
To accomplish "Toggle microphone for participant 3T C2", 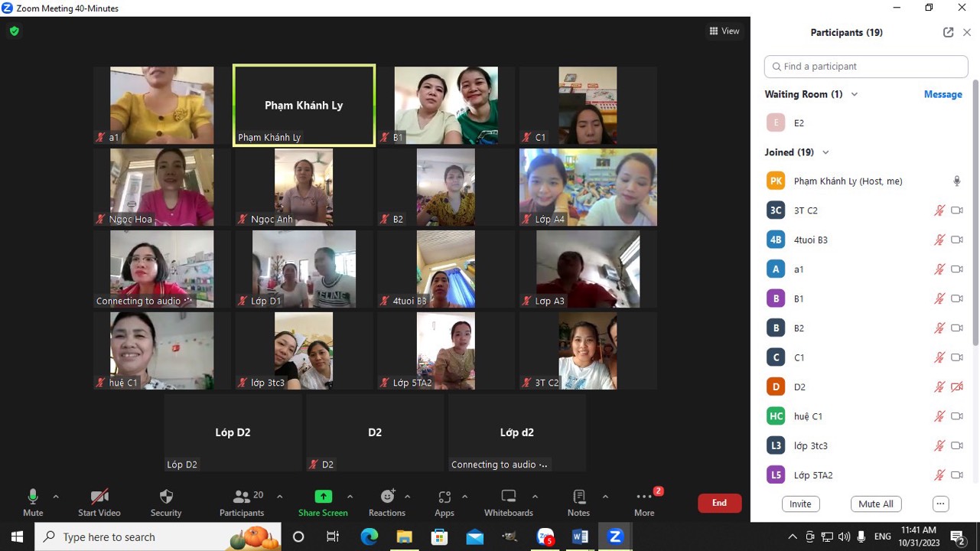I will (939, 210).
